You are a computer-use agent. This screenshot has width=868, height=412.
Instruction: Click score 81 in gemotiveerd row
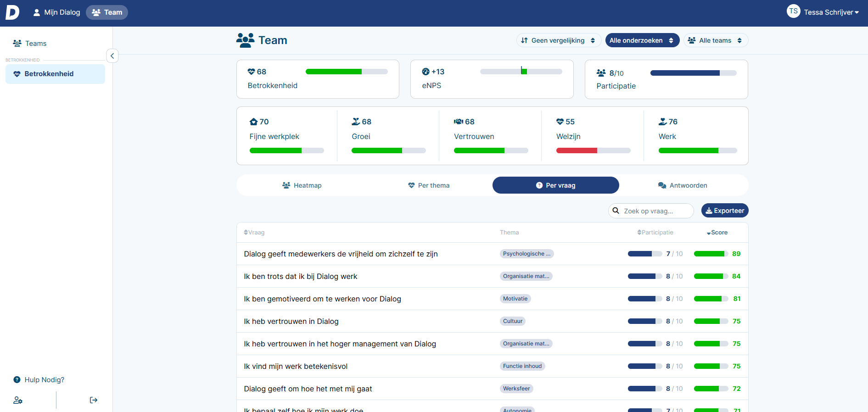click(x=737, y=299)
